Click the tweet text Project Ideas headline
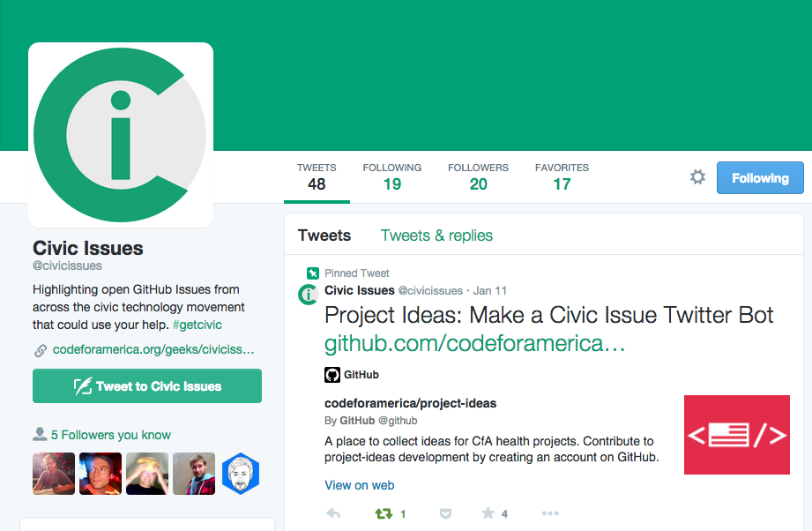The width and height of the screenshot is (812, 531). click(549, 315)
